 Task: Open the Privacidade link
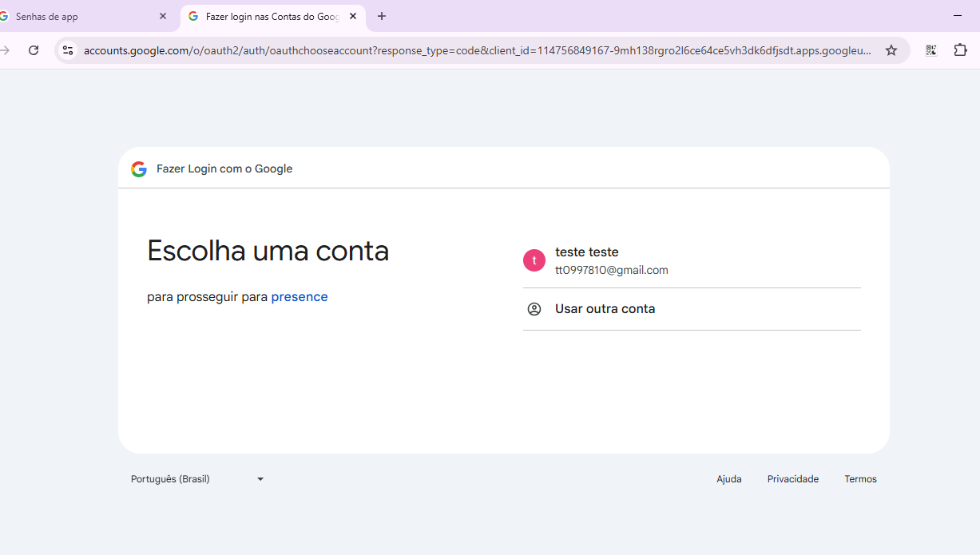click(x=793, y=479)
